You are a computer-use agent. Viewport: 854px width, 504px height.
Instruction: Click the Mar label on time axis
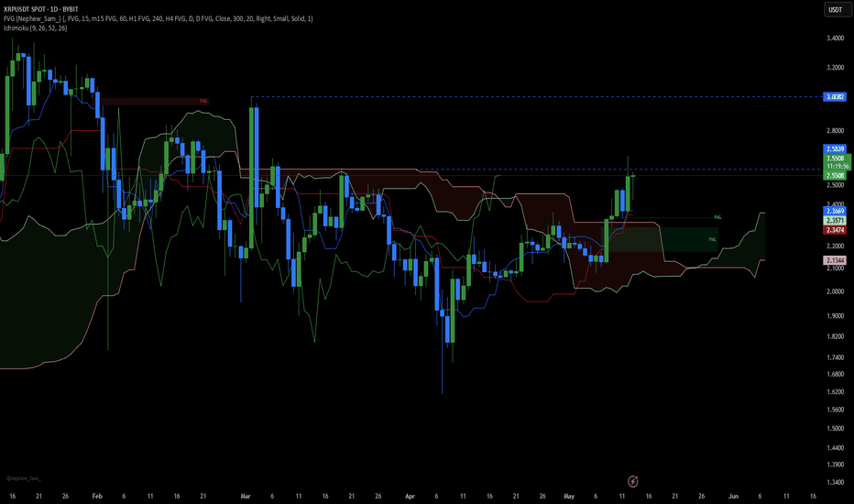coord(246,497)
